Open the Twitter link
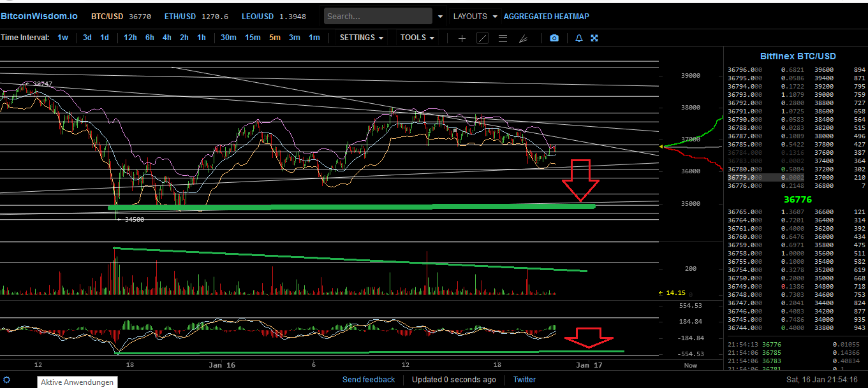 (524, 380)
